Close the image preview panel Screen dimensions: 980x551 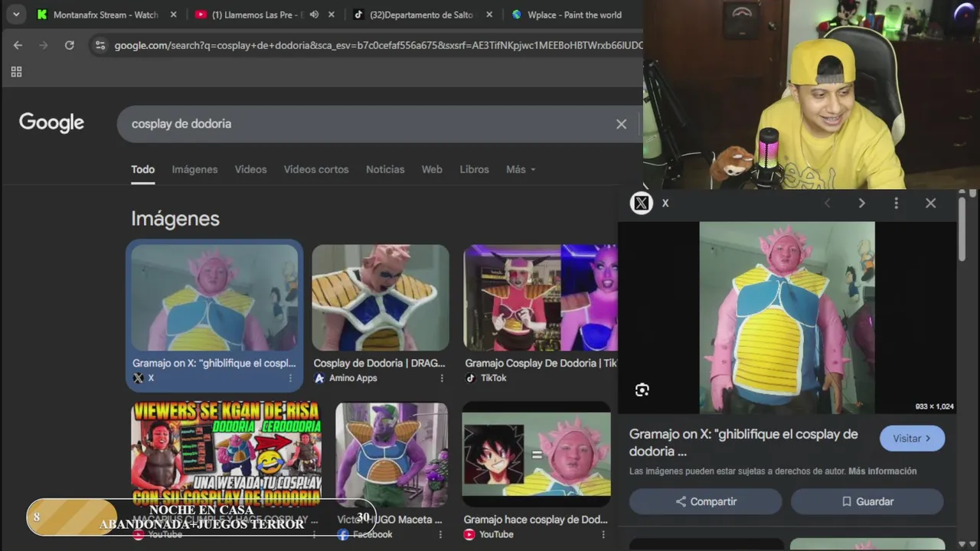(x=930, y=203)
